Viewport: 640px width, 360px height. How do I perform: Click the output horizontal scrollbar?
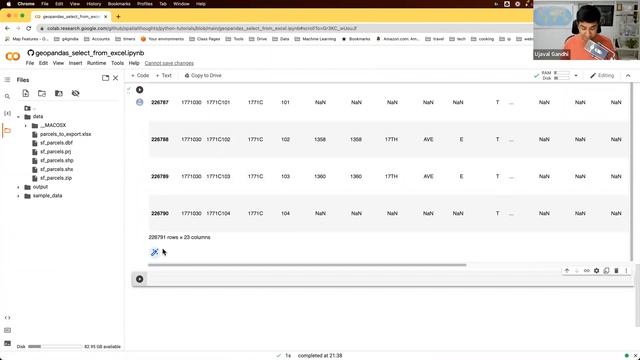[307, 265]
